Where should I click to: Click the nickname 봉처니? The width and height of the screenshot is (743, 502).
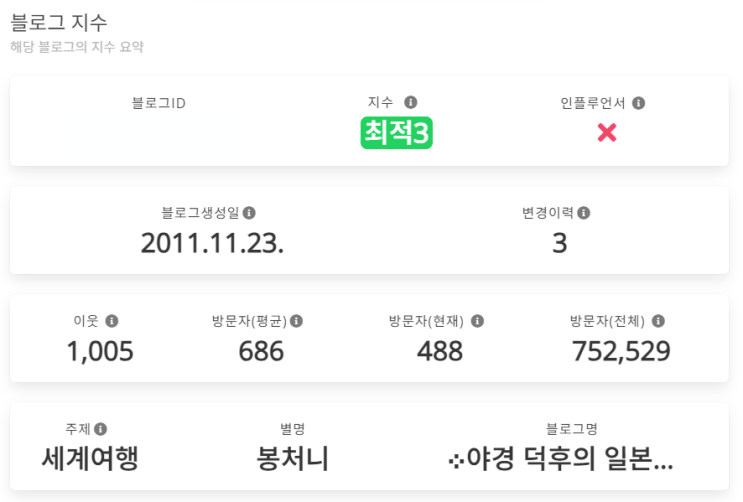pyautogui.click(x=292, y=459)
